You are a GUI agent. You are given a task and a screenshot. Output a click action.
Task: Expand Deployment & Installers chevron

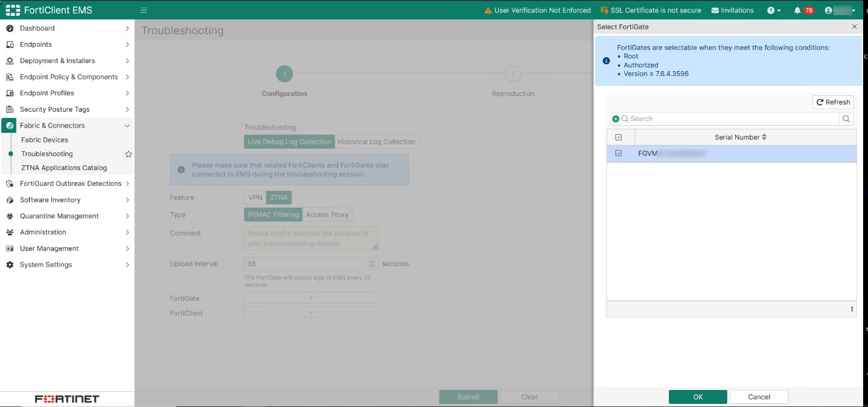pos(127,61)
